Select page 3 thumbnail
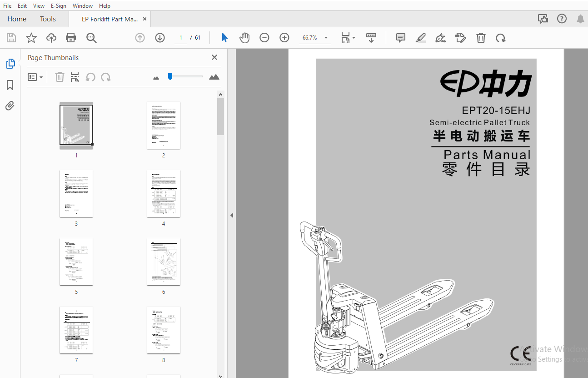This screenshot has height=378, width=588. [76, 194]
